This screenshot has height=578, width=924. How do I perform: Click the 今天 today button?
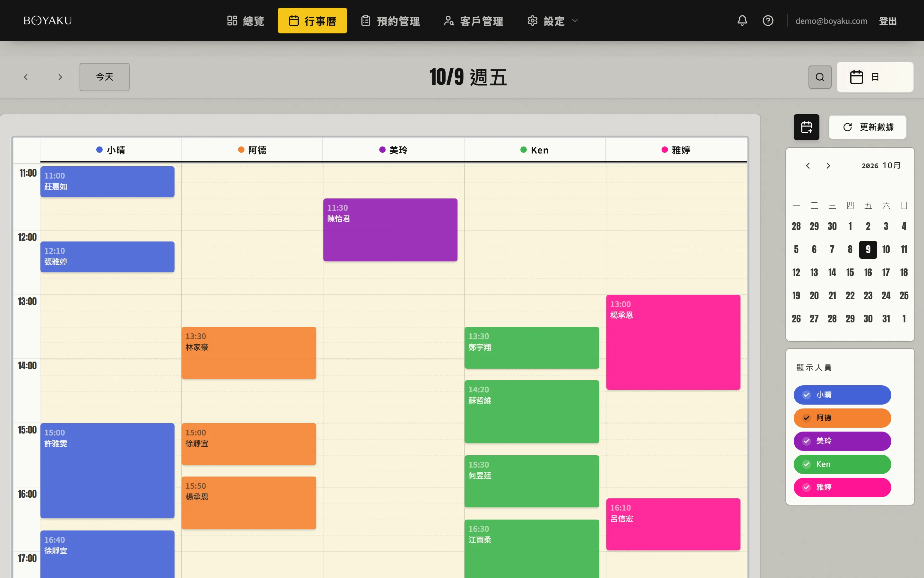(x=105, y=77)
